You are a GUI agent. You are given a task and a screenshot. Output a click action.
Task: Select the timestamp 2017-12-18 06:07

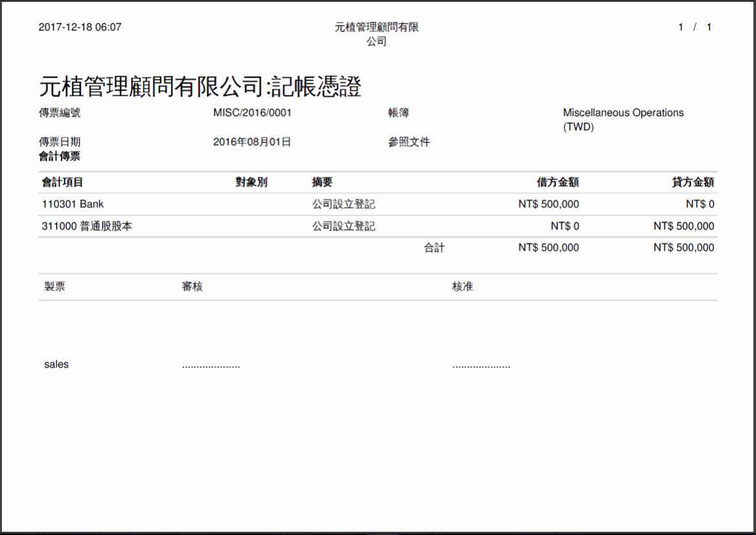tap(80, 27)
